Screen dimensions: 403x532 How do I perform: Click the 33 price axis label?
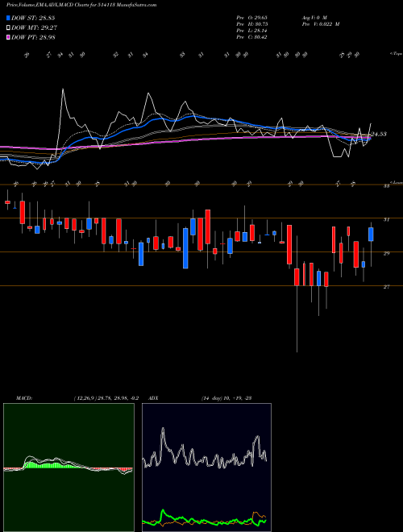(386, 186)
